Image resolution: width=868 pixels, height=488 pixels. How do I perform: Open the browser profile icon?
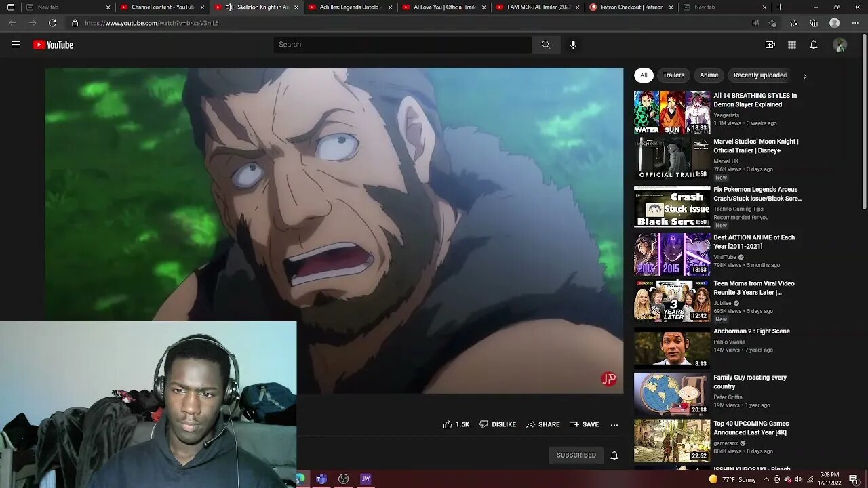click(x=835, y=23)
